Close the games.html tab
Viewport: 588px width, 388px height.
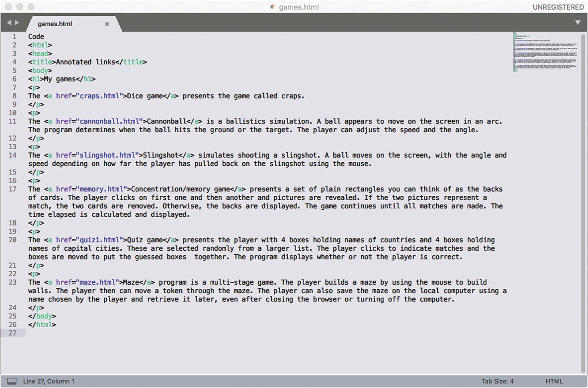107,24
